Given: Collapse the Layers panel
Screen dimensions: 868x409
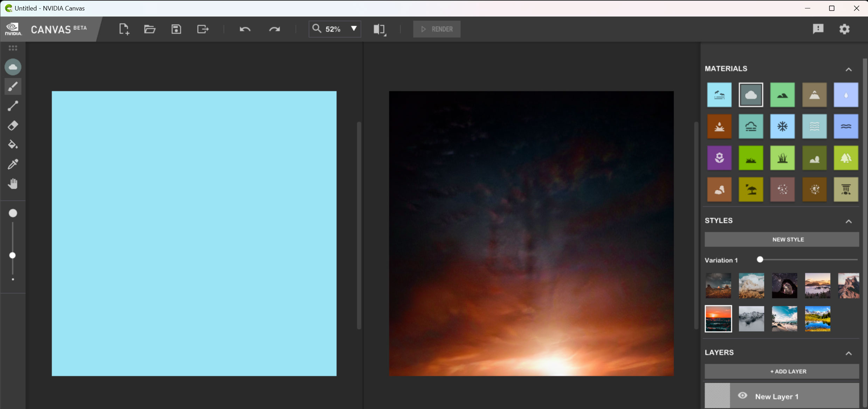Looking at the screenshot, I should (848, 353).
